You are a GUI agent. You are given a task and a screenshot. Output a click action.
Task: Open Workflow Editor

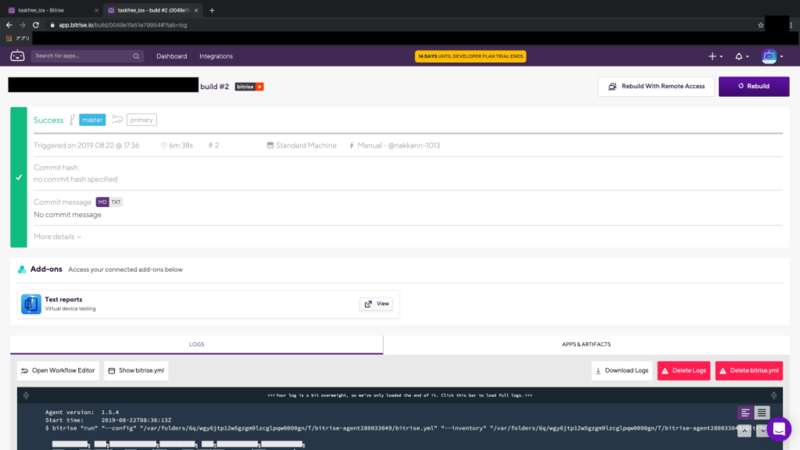tap(58, 370)
